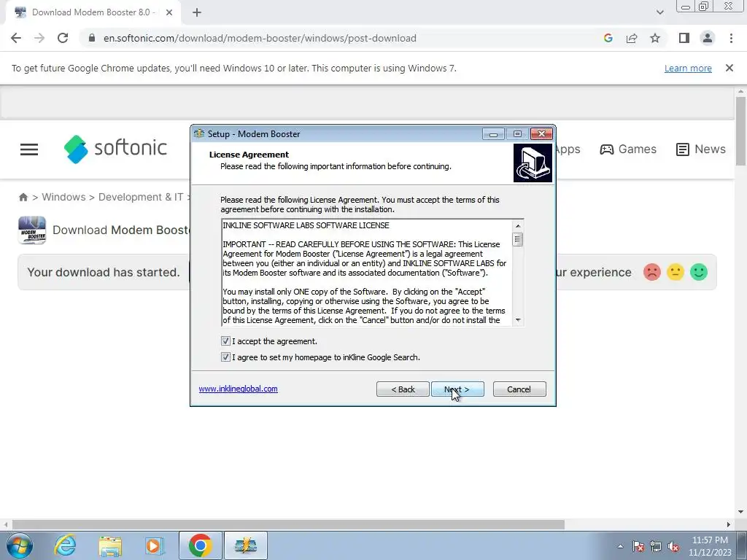The height and width of the screenshot is (560, 747).
Task: Rate experience with the neutral yellow face
Action: coord(675,273)
